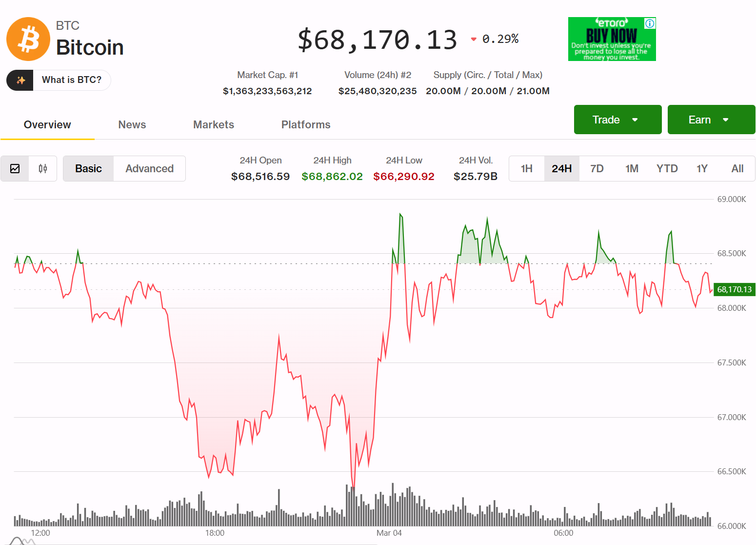Open the Trade dropdown
The image size is (756, 545).
[617, 120]
